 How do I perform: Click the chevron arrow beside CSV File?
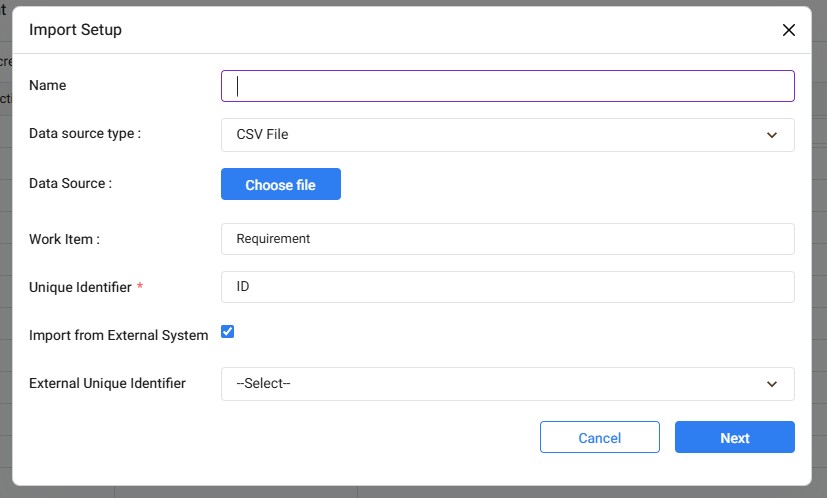771,135
